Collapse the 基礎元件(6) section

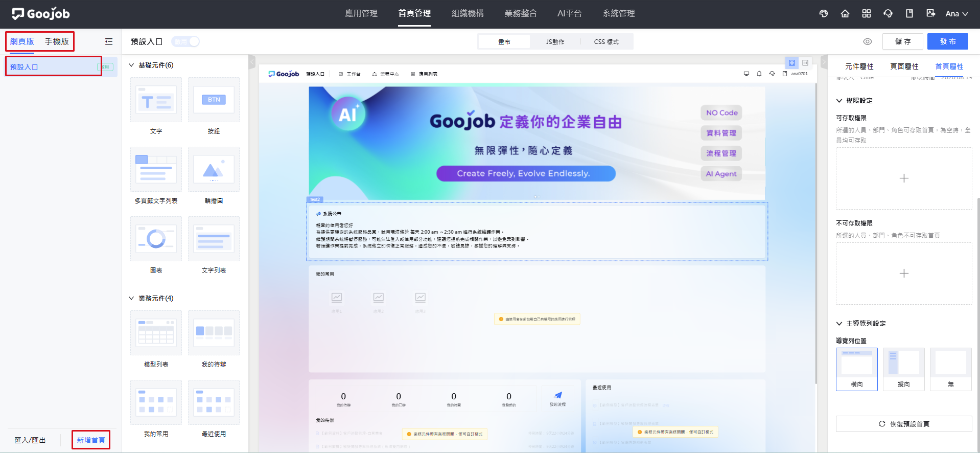tap(131, 65)
